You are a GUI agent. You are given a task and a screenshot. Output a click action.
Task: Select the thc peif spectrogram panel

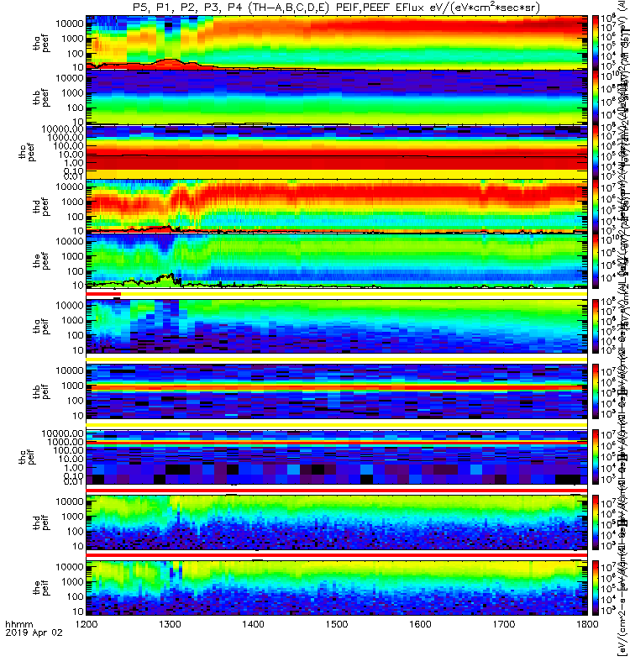337,457
